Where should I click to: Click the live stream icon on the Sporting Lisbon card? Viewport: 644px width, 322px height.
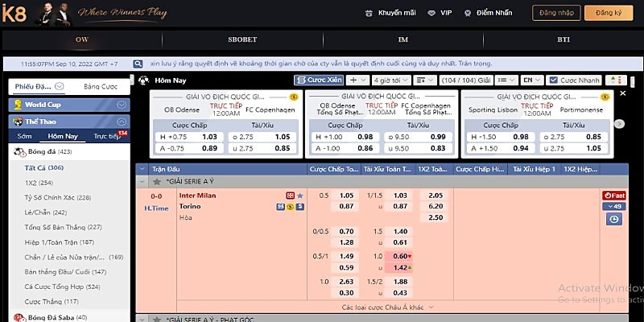click(605, 97)
